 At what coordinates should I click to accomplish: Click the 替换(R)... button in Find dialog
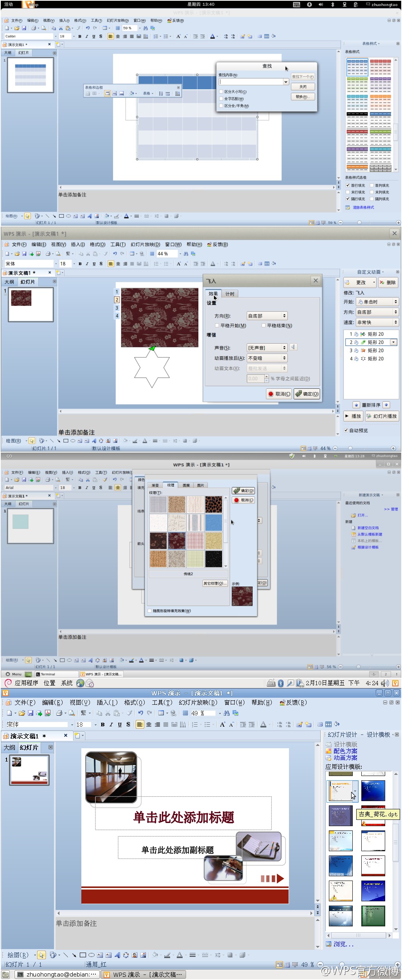(x=303, y=97)
